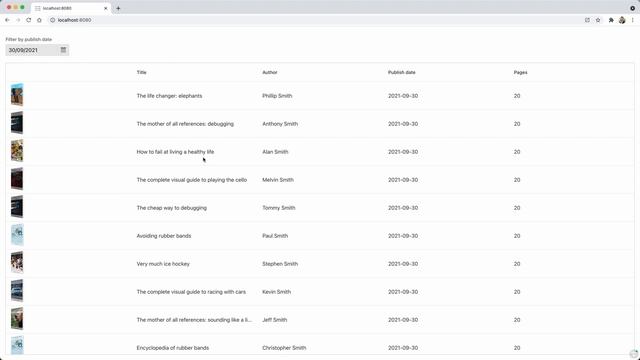The height and width of the screenshot is (360, 640).
Task: Click the publish date in Phillip Smith's row
Action: coord(403,96)
